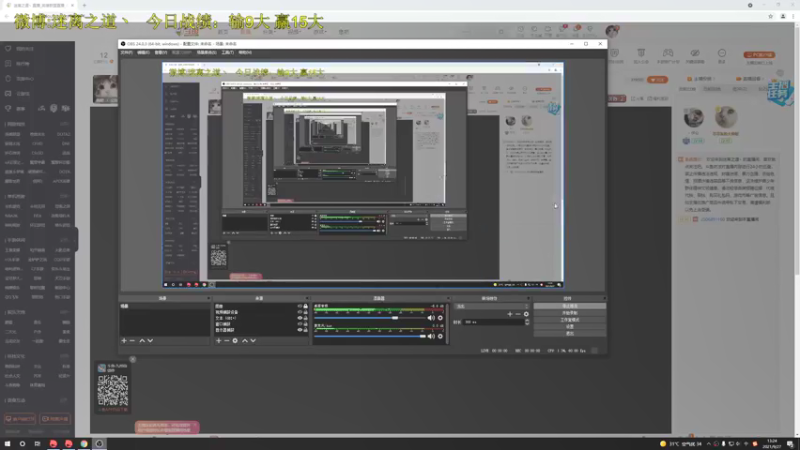The height and width of the screenshot is (450, 800).
Task: Open transition properties via the gear icon
Action: point(526,314)
